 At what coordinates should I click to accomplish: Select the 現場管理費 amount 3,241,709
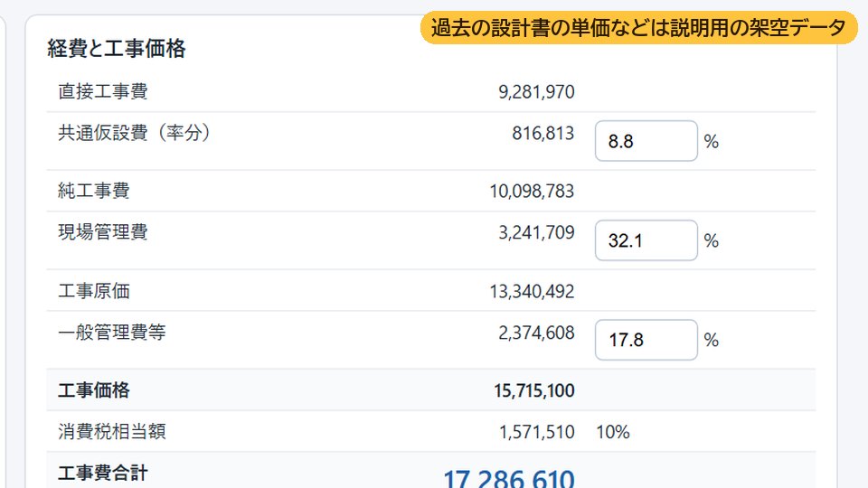536,232
